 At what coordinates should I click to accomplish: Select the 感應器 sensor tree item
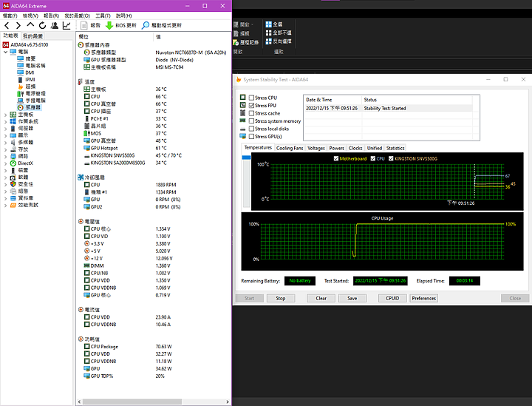coord(33,107)
